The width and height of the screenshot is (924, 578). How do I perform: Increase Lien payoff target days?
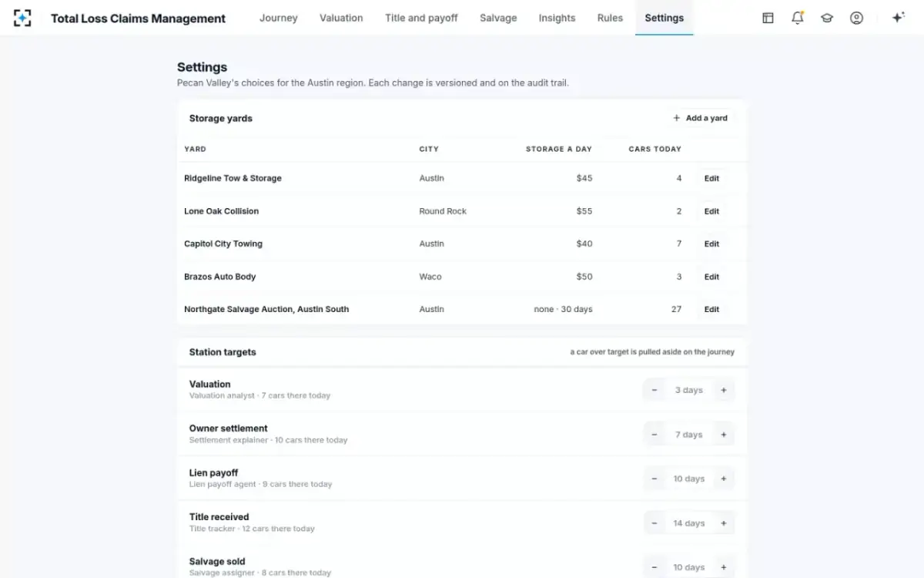pos(724,479)
